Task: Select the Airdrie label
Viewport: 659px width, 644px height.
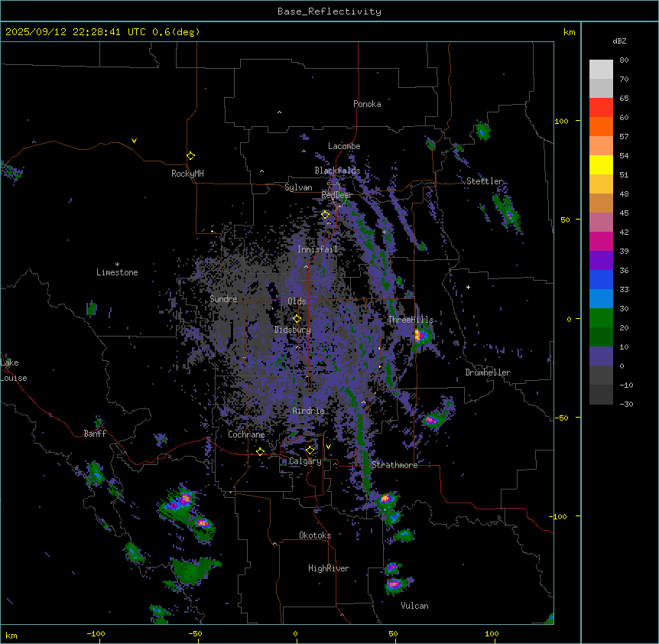Action: point(308,411)
